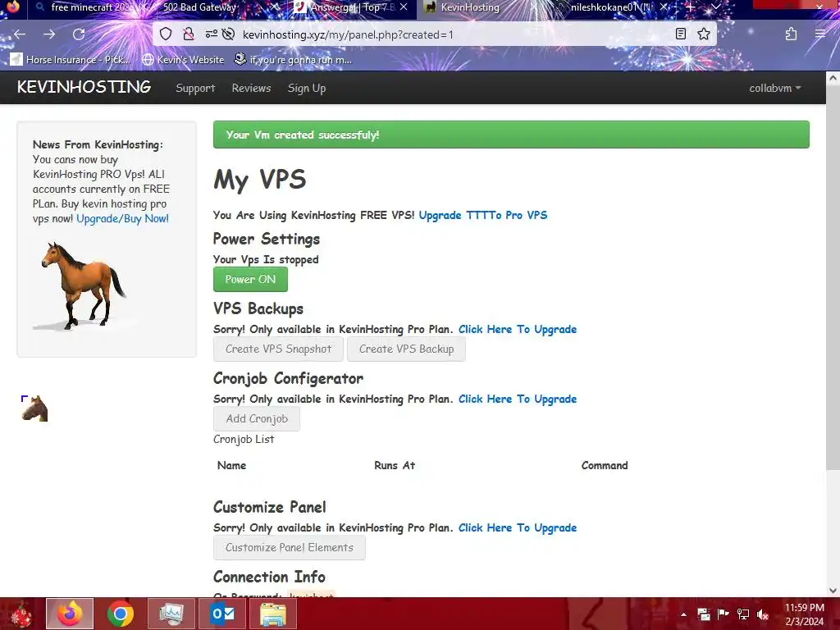The height and width of the screenshot is (630, 840).
Task: Open the Reviews nav link
Action: point(251,88)
